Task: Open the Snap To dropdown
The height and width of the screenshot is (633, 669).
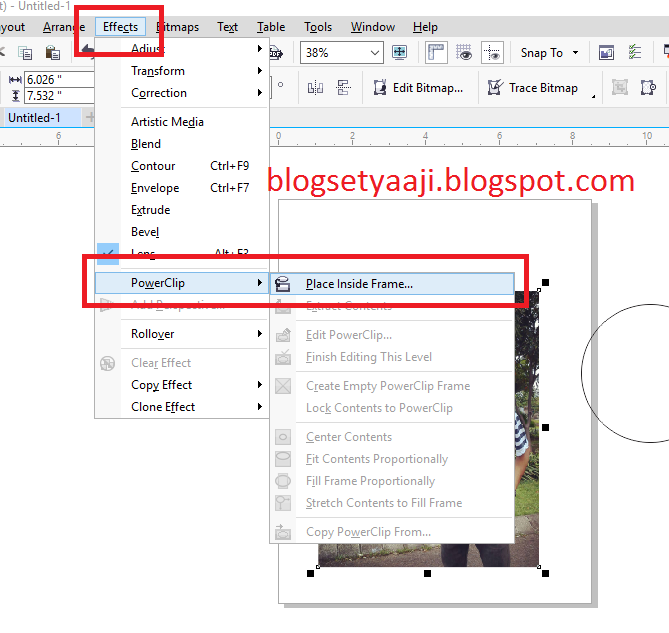Action: pos(575,52)
